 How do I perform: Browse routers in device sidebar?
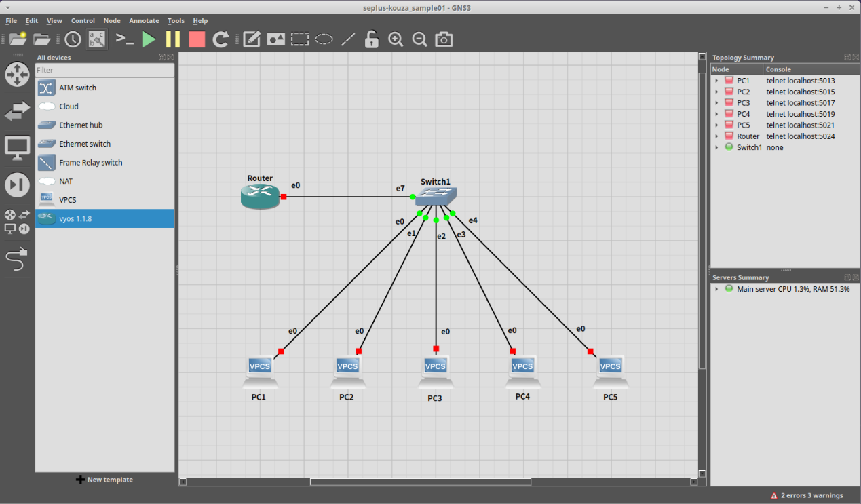pyautogui.click(x=17, y=74)
